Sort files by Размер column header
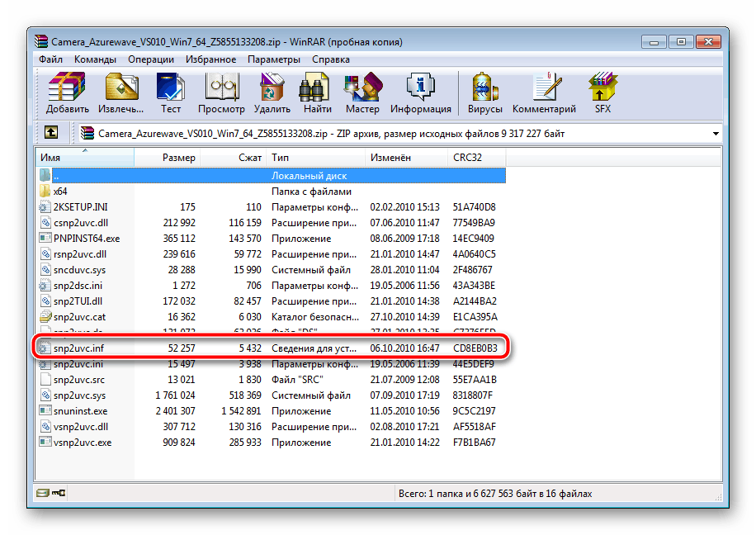 pos(178,158)
